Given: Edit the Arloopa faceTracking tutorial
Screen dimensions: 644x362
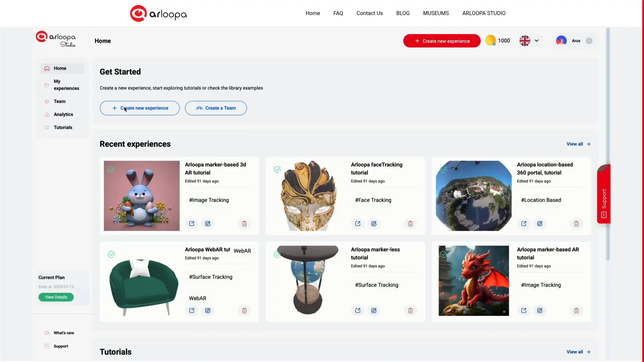Looking at the screenshot, I should coord(374,224).
